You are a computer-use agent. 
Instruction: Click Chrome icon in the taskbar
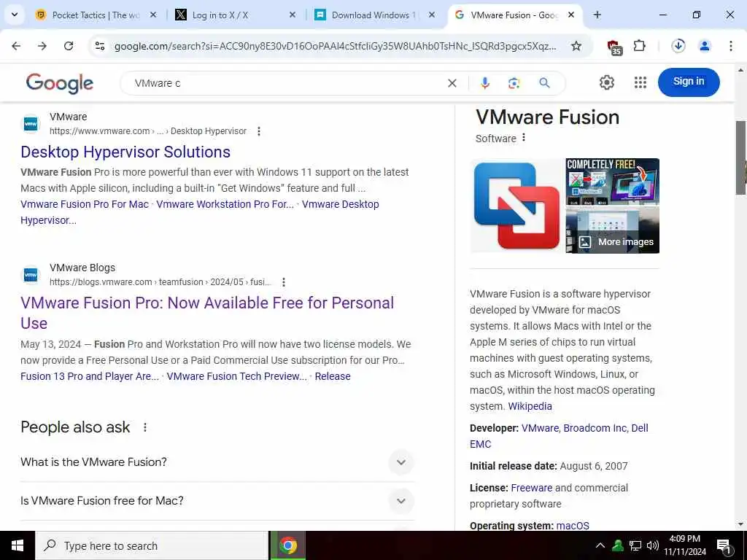[x=288, y=545]
